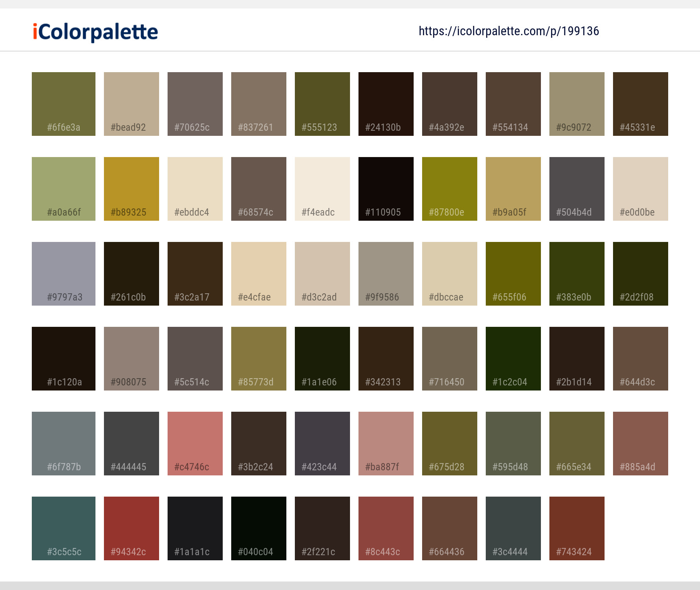700x590 pixels.
Task: Click the #6f787b slate gray swatch
Action: point(64,444)
